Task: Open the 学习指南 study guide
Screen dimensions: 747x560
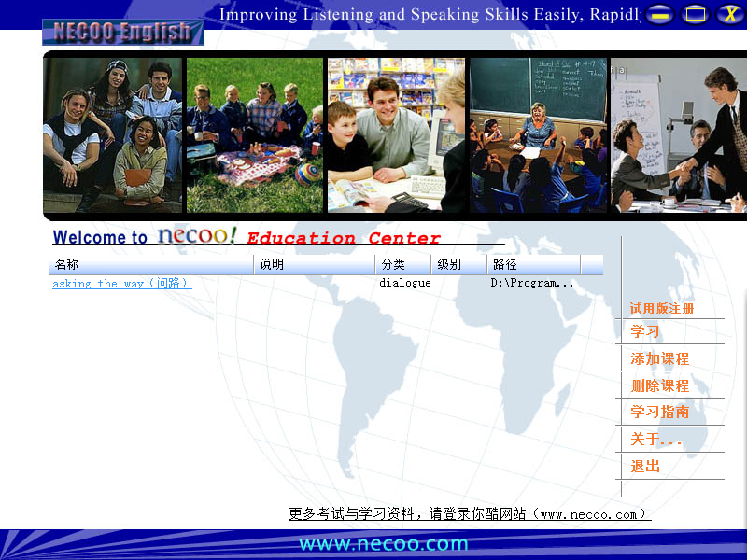Action: coord(660,412)
